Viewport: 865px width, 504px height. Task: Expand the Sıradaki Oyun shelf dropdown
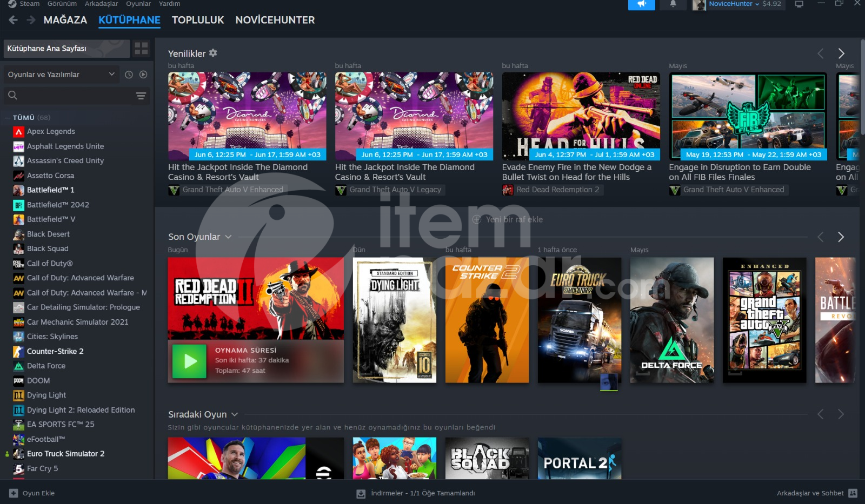[x=235, y=414]
